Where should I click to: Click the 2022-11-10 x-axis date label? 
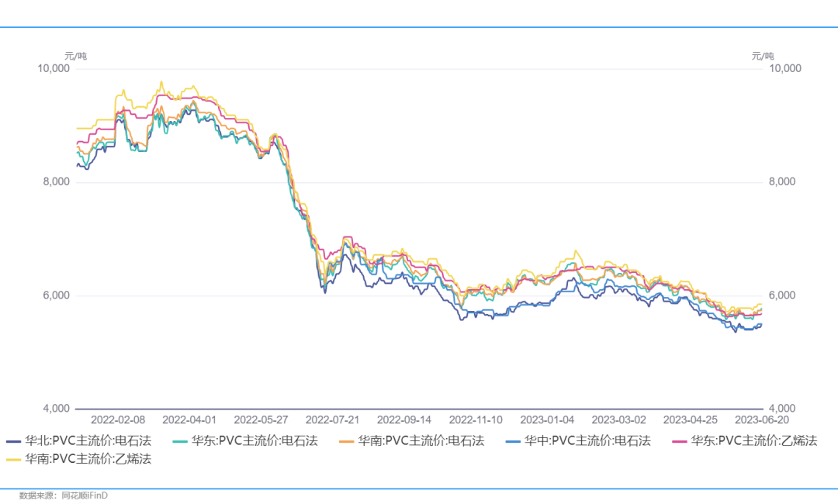476,419
